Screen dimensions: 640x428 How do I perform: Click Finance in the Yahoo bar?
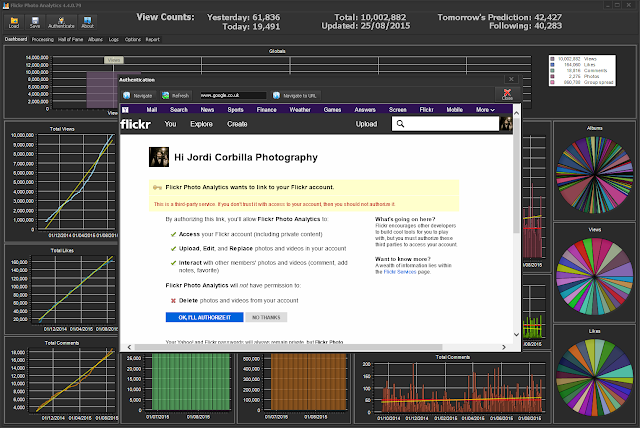[267, 110]
